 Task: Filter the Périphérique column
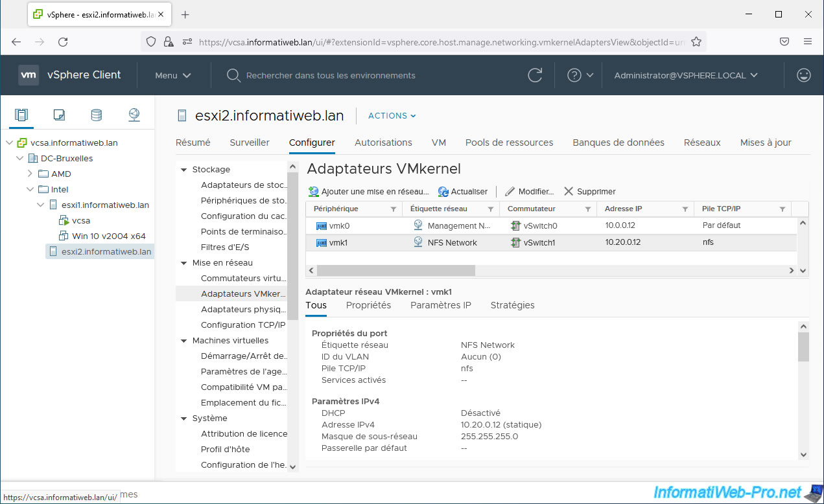[394, 209]
